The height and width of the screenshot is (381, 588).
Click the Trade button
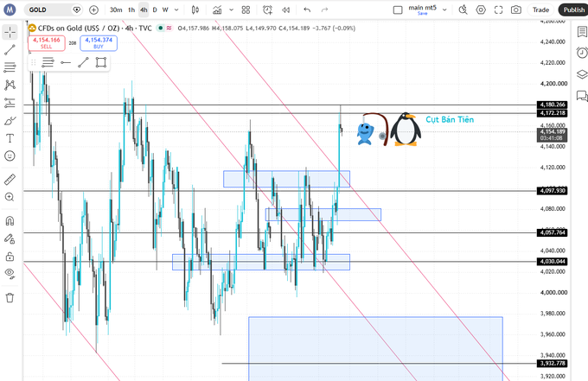540,10
